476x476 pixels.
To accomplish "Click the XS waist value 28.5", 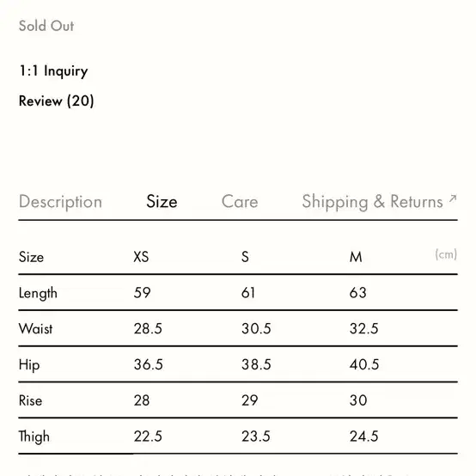I will [x=148, y=329].
